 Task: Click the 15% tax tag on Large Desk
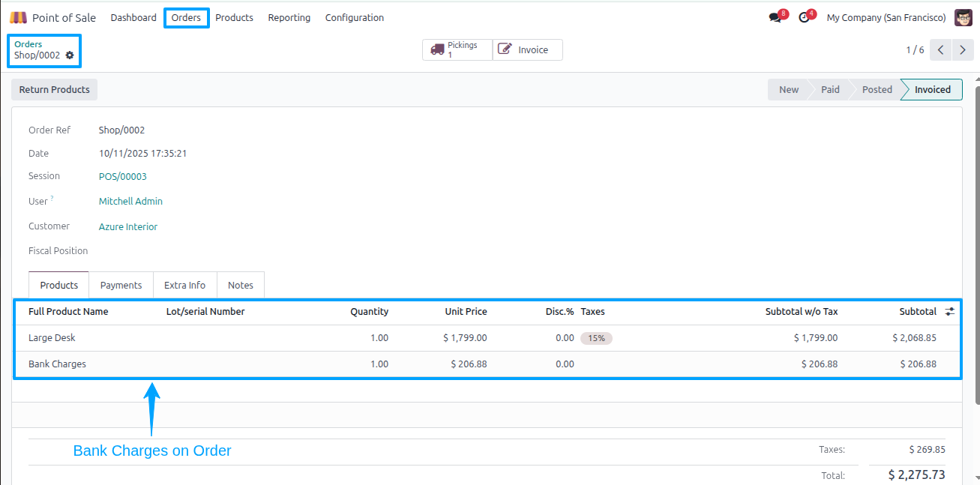(597, 338)
